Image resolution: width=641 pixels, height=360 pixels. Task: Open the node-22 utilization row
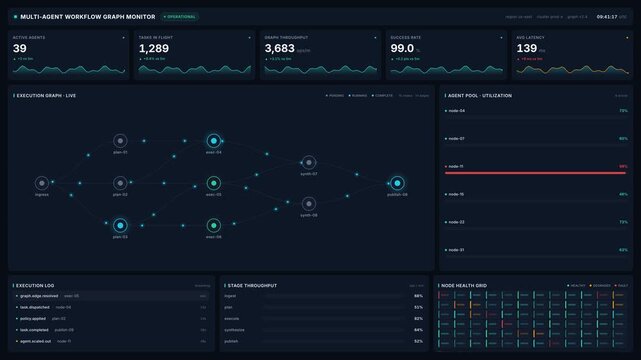536,225
